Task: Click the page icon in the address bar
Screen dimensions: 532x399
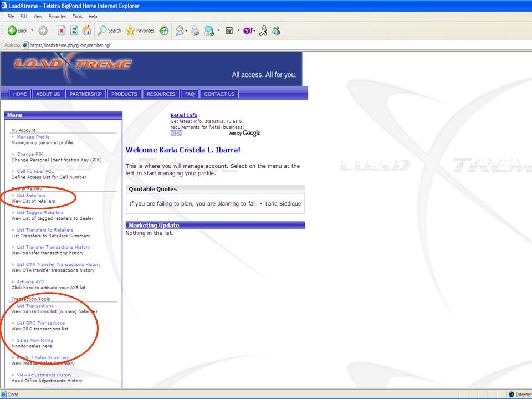Action: coord(26,45)
